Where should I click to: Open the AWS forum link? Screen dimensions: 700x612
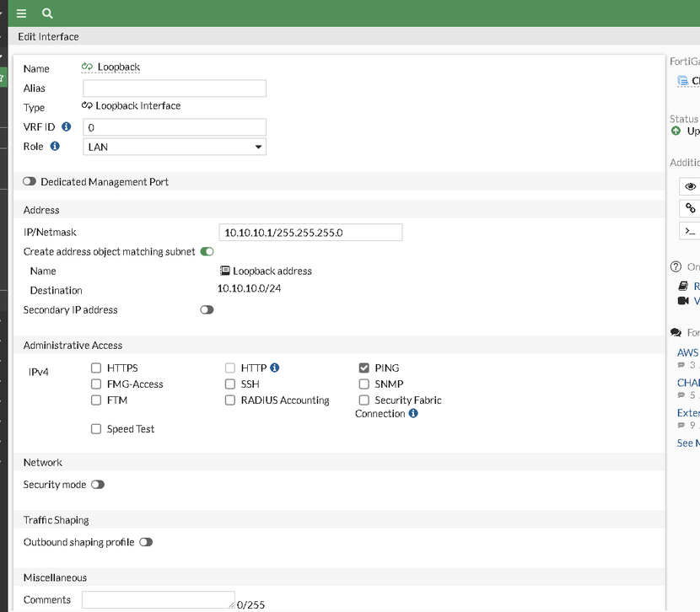688,352
